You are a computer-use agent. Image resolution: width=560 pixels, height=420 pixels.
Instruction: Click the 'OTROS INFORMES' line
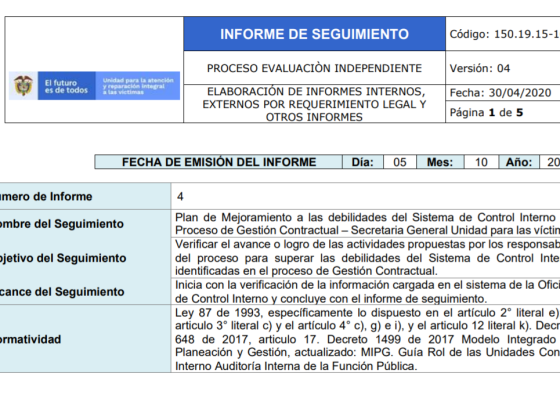pyautogui.click(x=314, y=117)
